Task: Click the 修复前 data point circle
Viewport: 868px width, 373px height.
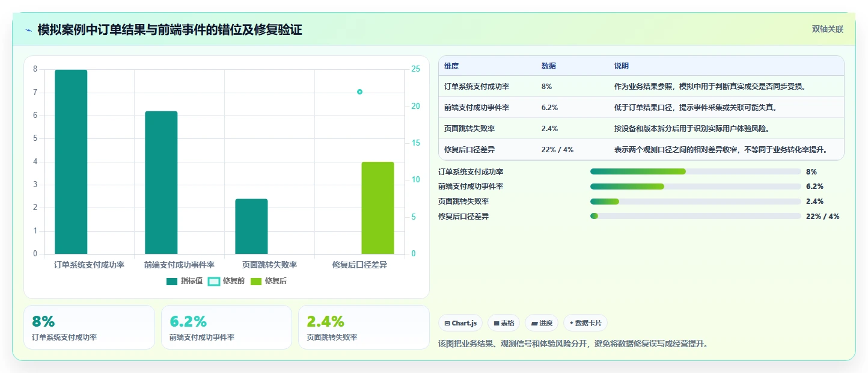Action: click(359, 92)
